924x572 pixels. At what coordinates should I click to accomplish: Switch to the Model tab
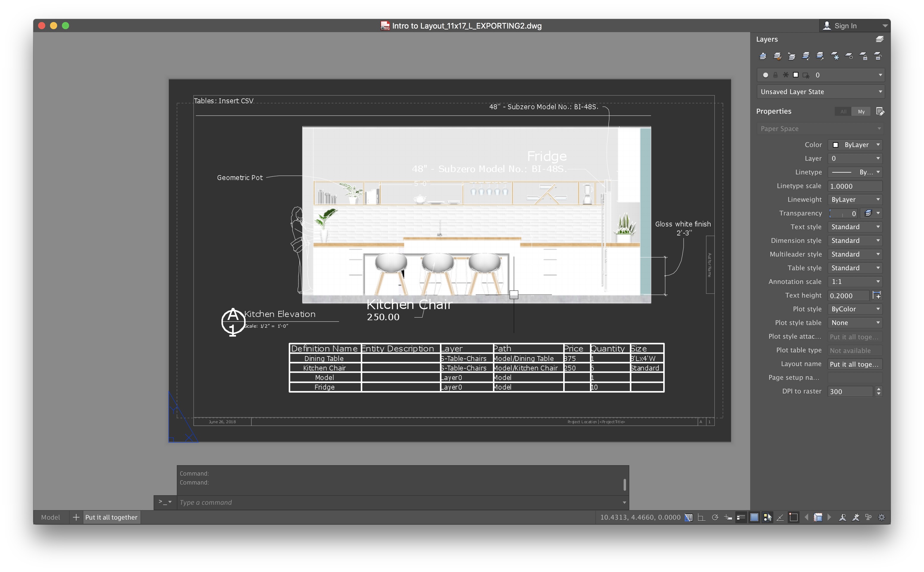pos(50,517)
